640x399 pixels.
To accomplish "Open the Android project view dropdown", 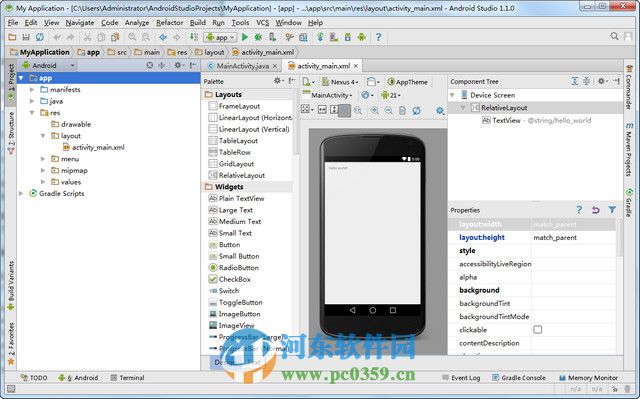I will [49, 65].
